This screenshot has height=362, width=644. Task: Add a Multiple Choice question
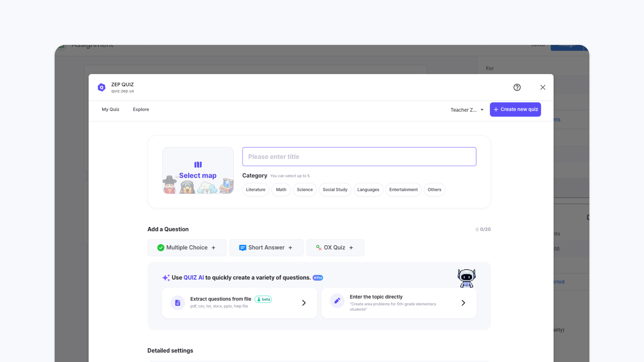(187, 247)
